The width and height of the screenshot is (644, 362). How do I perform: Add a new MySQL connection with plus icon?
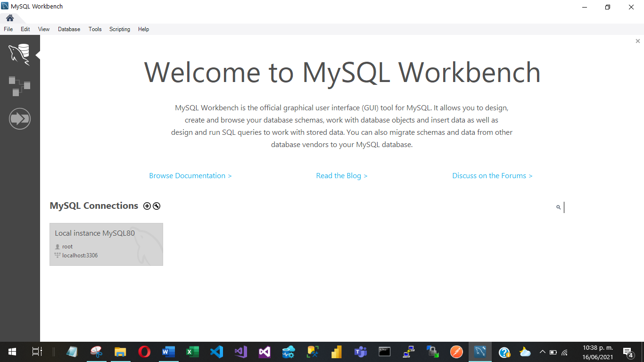pos(147,206)
